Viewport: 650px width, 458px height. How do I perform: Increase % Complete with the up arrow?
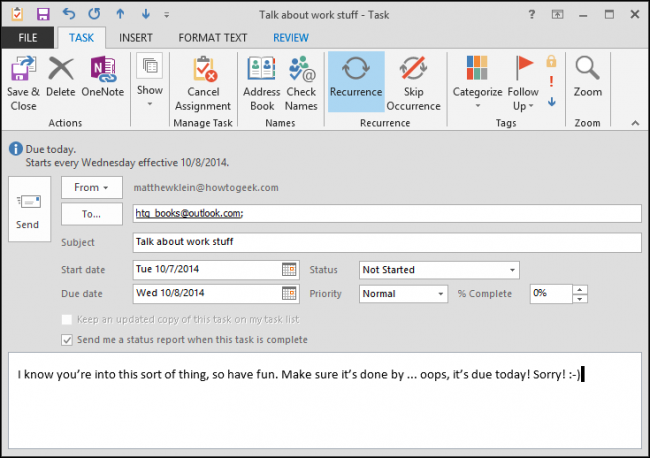coord(580,289)
